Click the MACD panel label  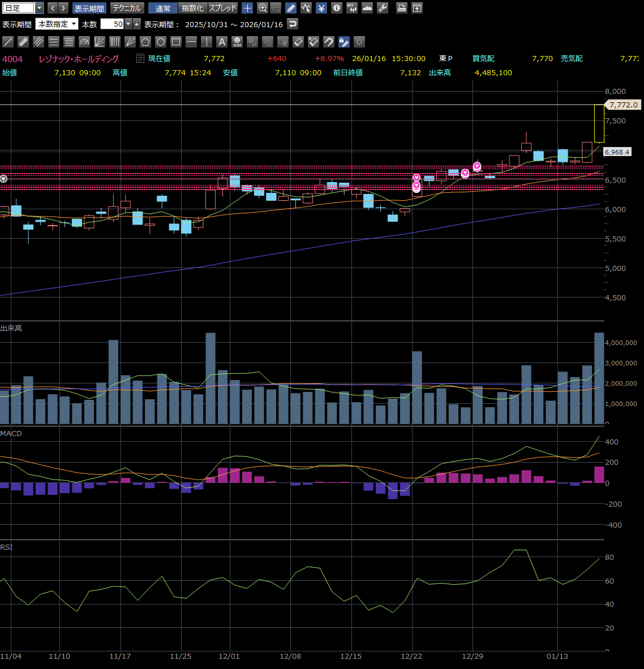(11, 434)
